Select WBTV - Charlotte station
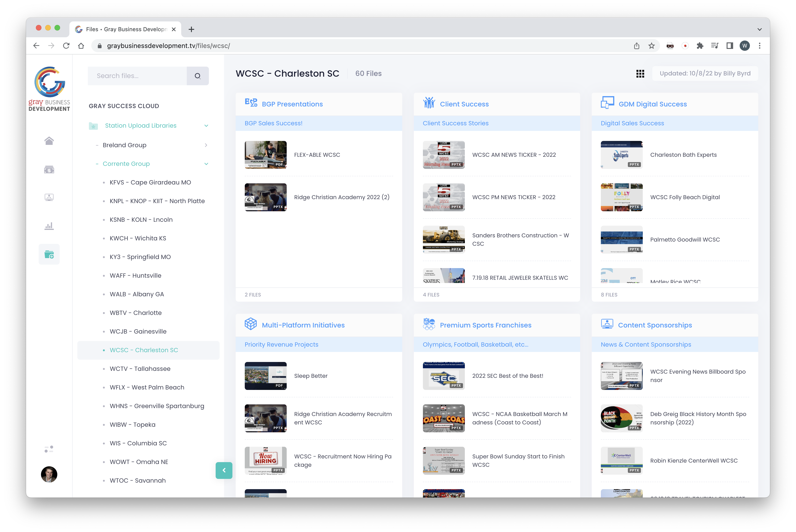This screenshot has height=532, width=796. (x=136, y=313)
